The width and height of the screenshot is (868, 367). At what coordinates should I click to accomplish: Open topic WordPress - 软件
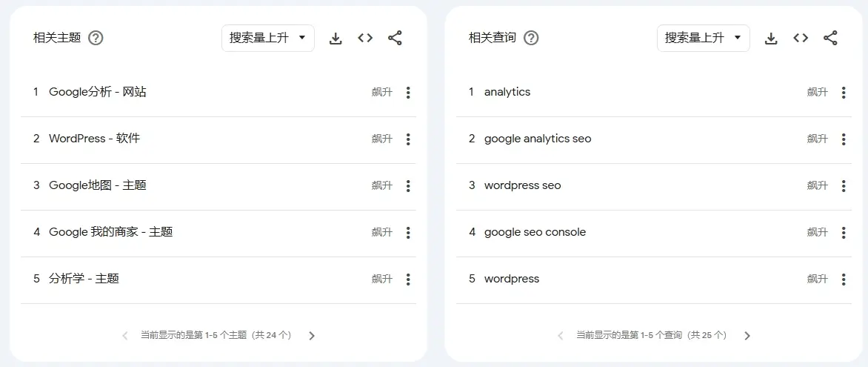coord(94,139)
